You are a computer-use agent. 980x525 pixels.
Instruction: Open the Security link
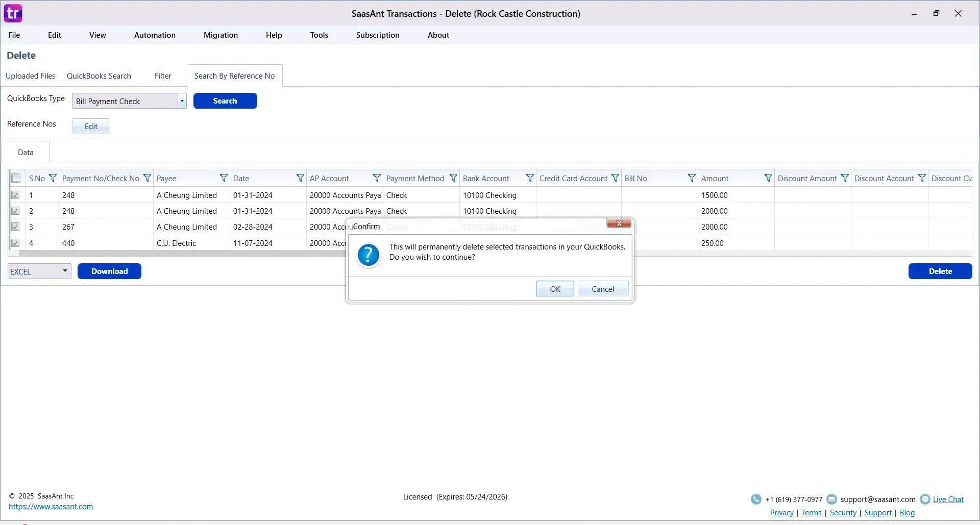[x=843, y=513]
